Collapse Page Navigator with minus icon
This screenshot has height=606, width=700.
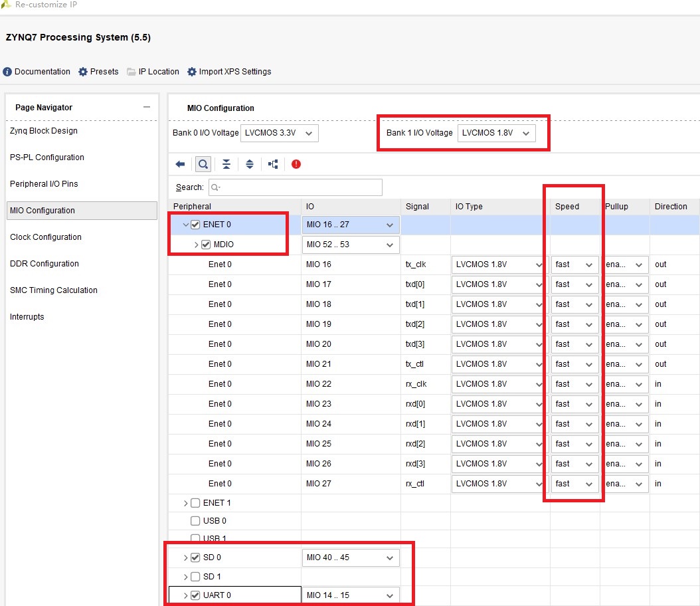(146, 107)
